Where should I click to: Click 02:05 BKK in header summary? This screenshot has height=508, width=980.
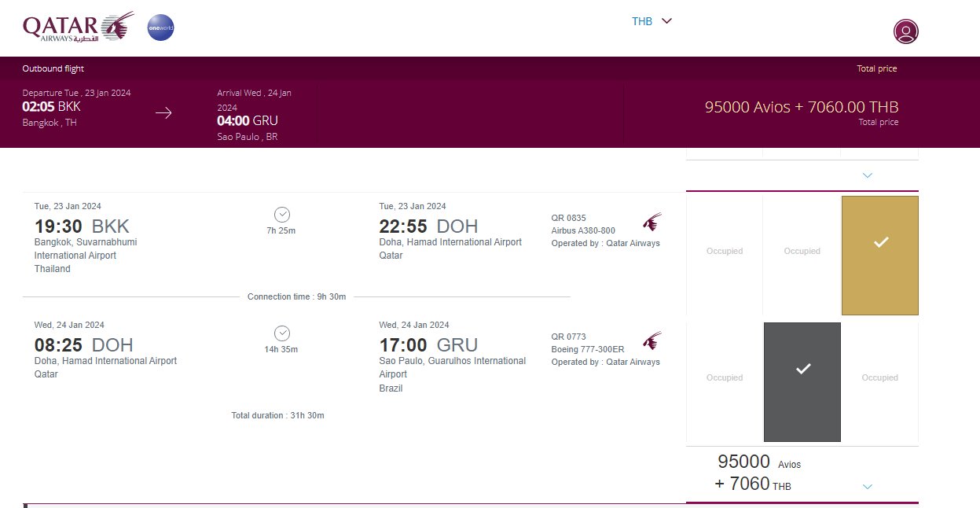(51, 106)
